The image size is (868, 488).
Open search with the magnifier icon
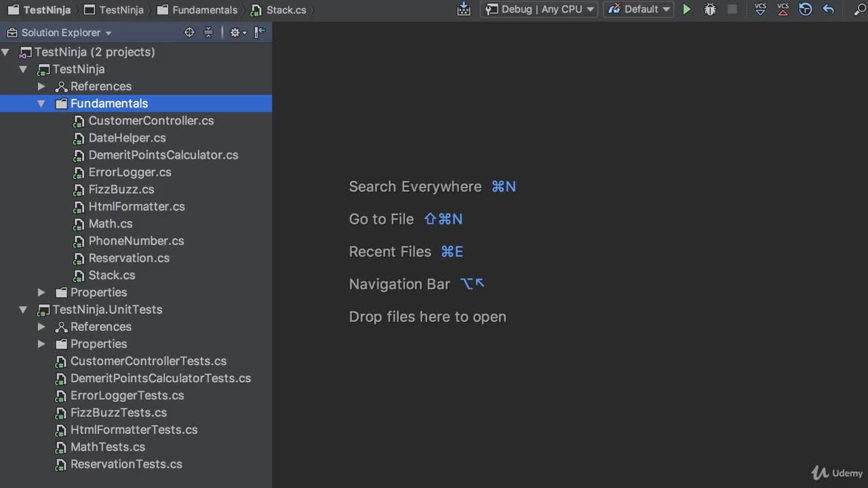point(860,9)
